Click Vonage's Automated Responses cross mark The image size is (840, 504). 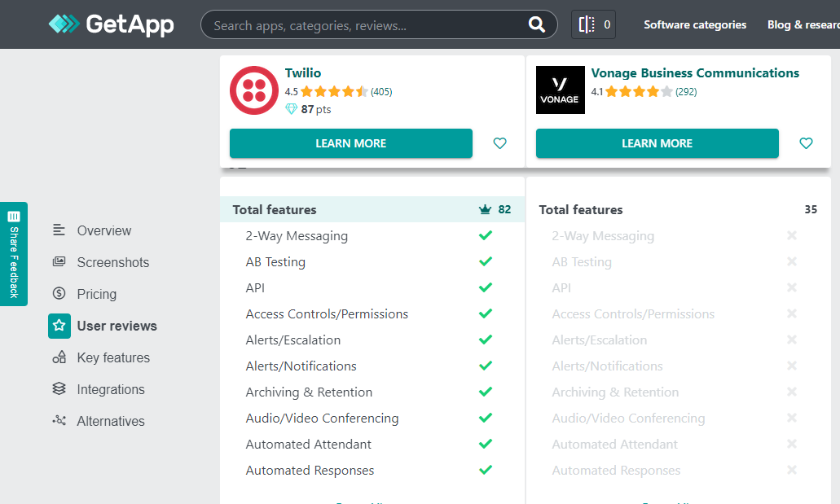[x=791, y=470]
